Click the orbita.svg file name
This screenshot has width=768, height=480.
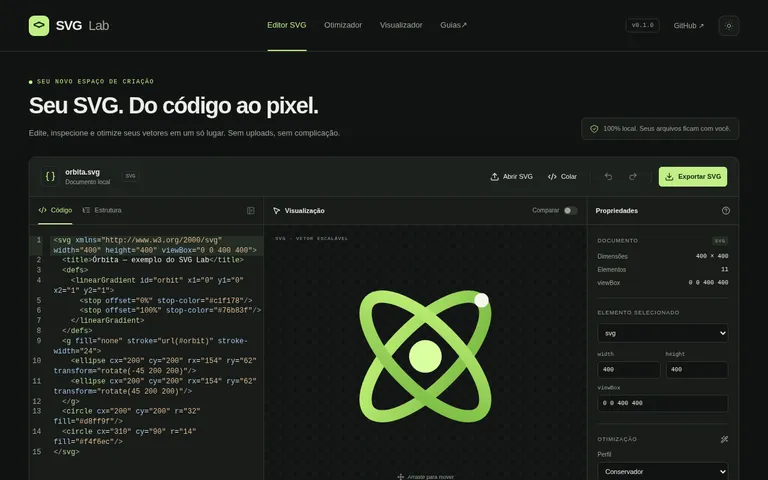point(82,172)
